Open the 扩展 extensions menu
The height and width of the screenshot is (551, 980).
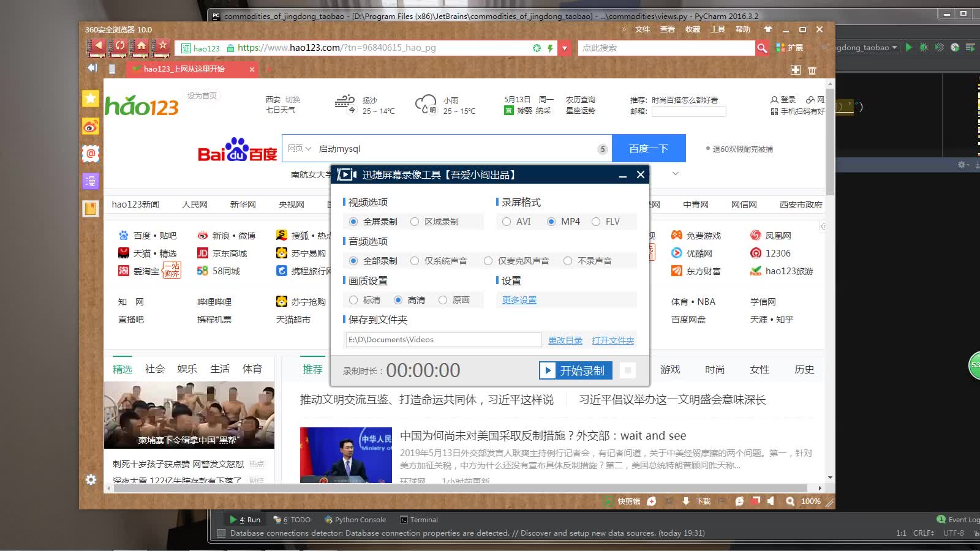pyautogui.click(x=790, y=48)
